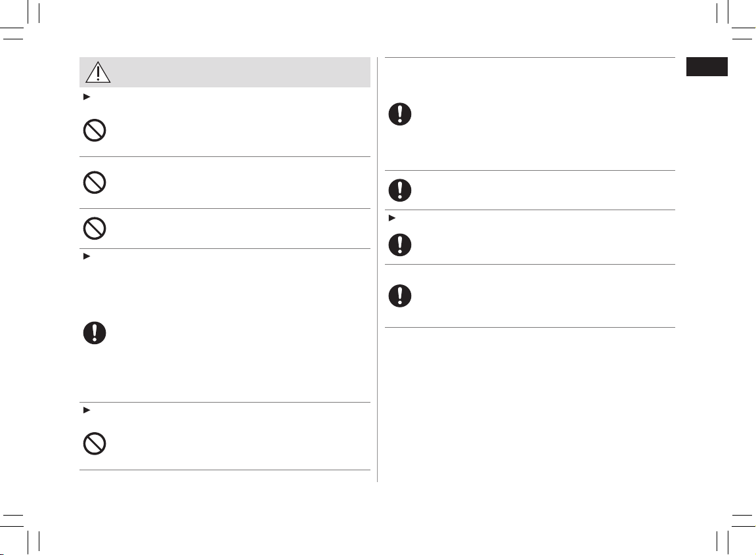Click the topmost exclamation icon in right column

(x=399, y=115)
